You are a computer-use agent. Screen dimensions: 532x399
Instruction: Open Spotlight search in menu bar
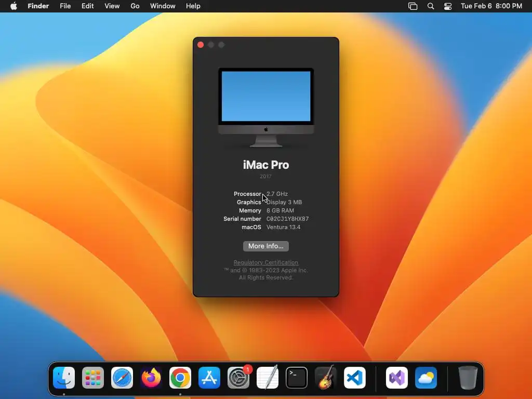point(431,6)
